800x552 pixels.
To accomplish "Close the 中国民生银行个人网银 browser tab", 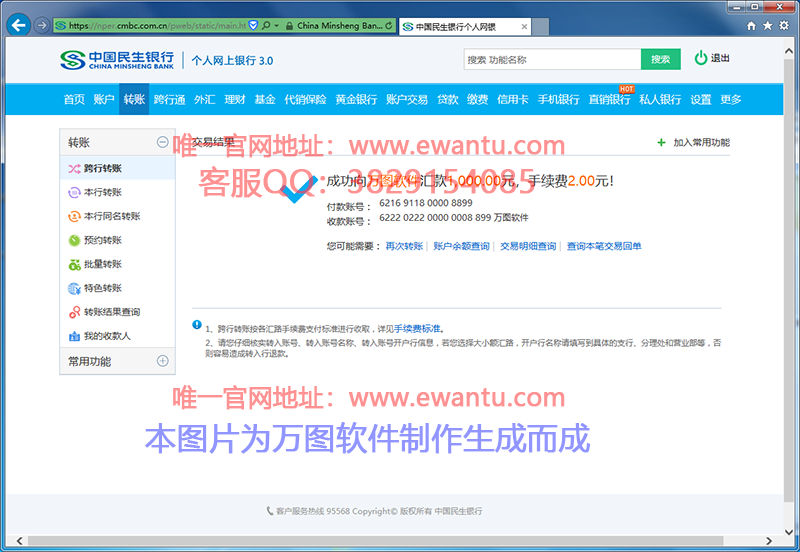I will pyautogui.click(x=524, y=27).
